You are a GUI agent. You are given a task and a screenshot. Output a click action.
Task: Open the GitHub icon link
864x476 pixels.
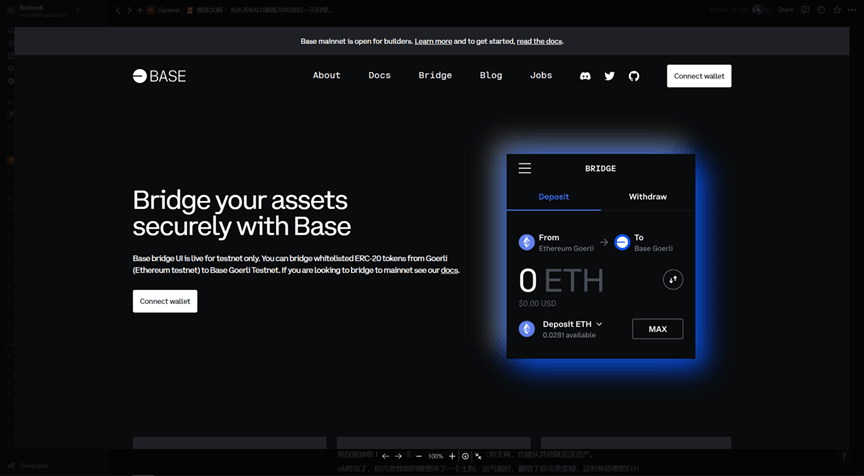click(634, 76)
